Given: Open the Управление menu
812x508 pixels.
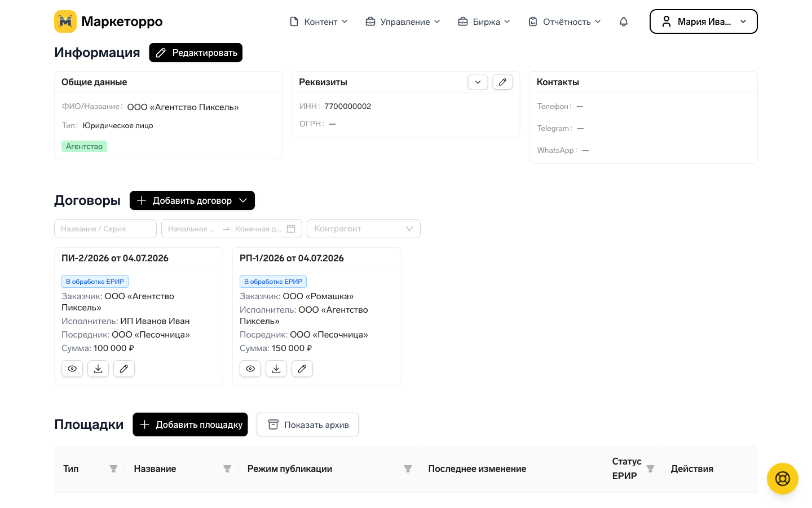Looking at the screenshot, I should [403, 21].
